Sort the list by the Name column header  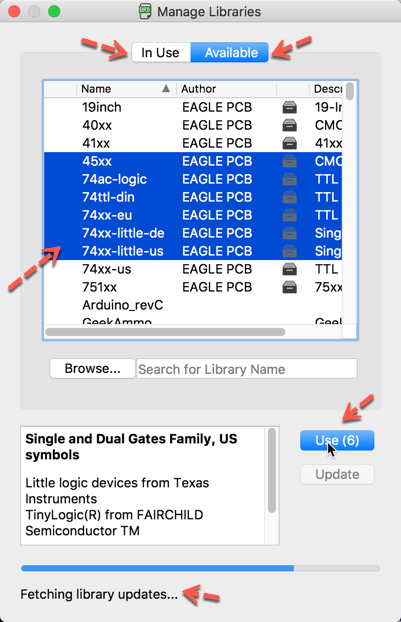pyautogui.click(x=126, y=89)
